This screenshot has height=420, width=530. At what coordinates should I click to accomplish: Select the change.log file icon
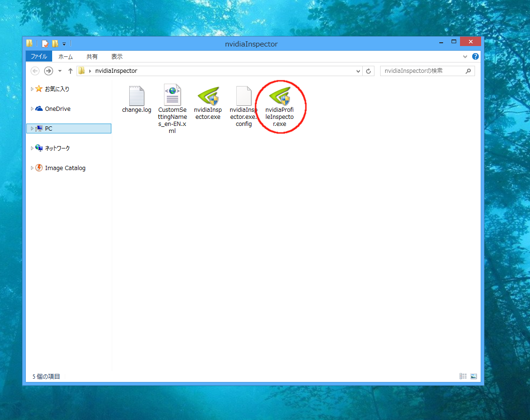coord(137,96)
